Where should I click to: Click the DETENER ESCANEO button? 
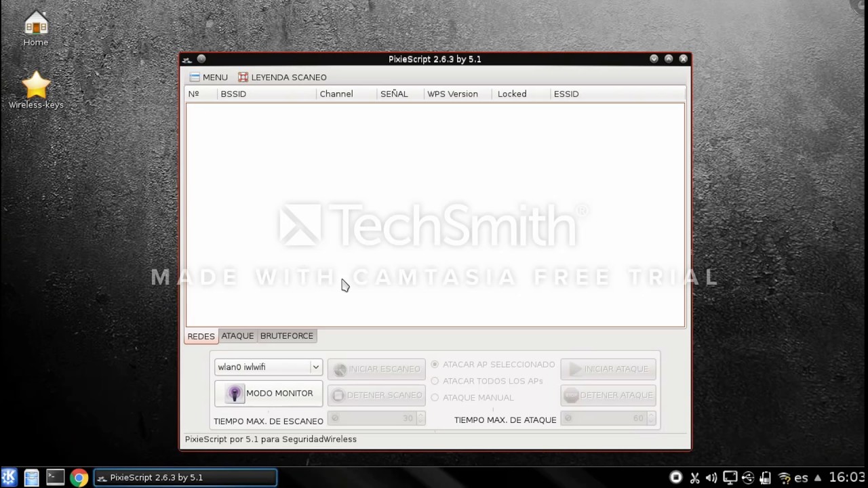click(x=376, y=395)
